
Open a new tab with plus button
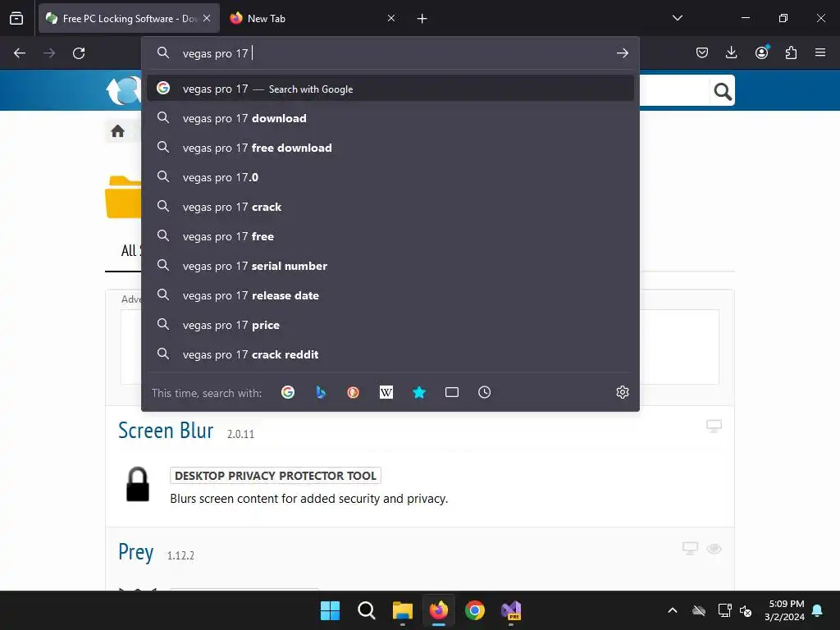click(x=422, y=19)
